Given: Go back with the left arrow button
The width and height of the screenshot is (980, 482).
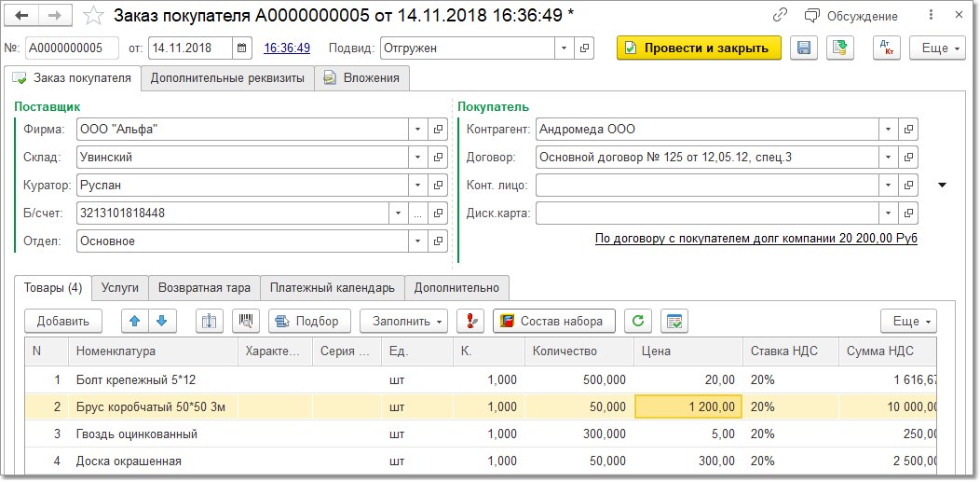Looking at the screenshot, I should coord(21,15).
